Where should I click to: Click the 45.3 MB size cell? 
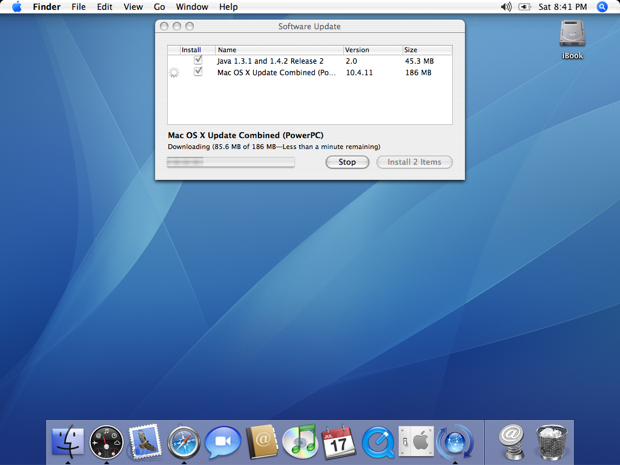[419, 61]
